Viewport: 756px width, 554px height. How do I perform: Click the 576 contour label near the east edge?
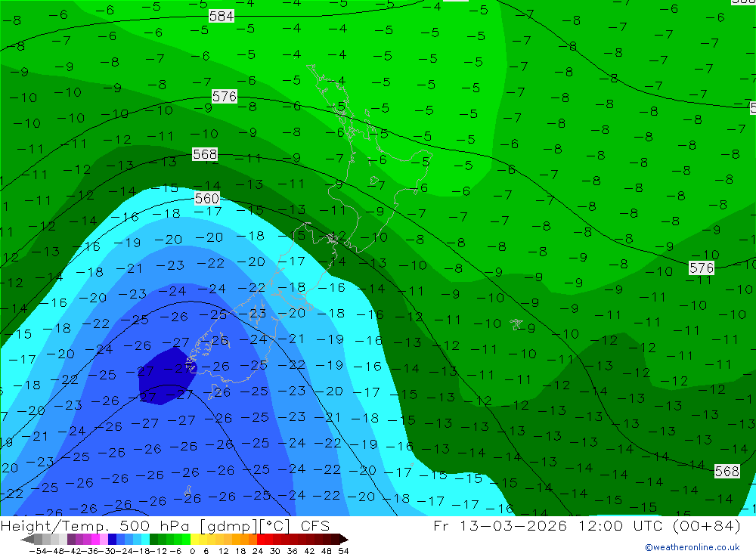point(702,268)
